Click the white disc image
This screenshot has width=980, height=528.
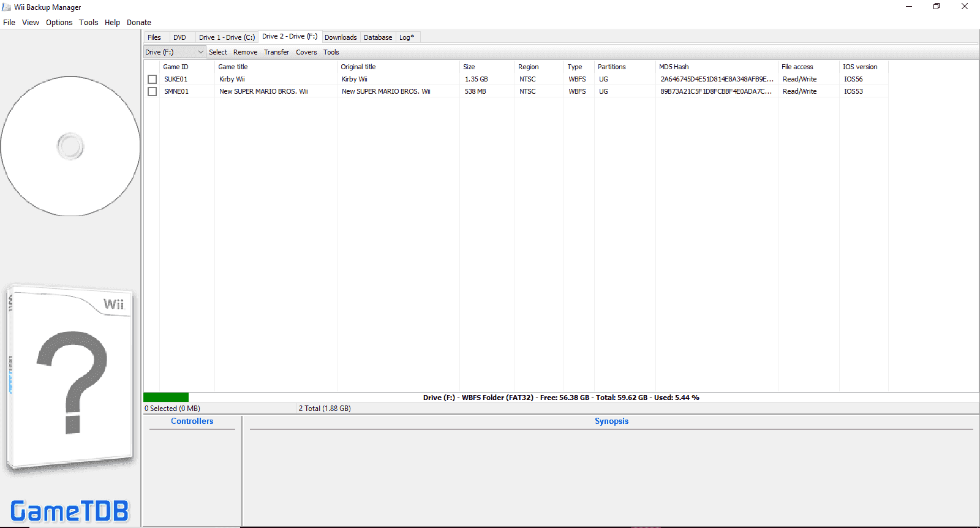pos(70,146)
